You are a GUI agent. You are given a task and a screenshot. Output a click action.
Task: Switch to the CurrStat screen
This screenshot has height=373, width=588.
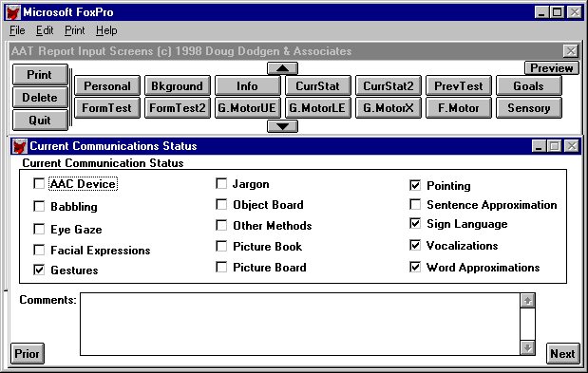tap(318, 85)
